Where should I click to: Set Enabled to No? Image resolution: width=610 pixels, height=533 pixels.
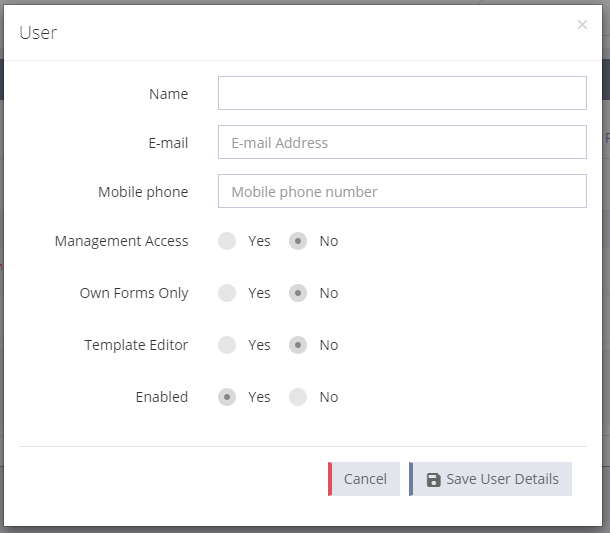click(298, 397)
